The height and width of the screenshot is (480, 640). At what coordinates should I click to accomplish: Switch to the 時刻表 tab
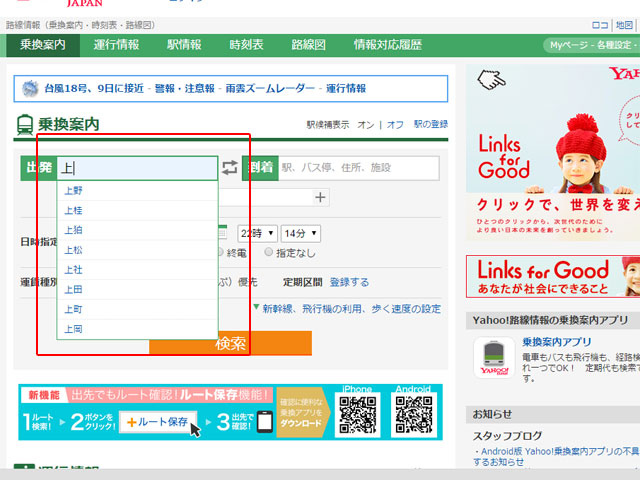(x=246, y=45)
